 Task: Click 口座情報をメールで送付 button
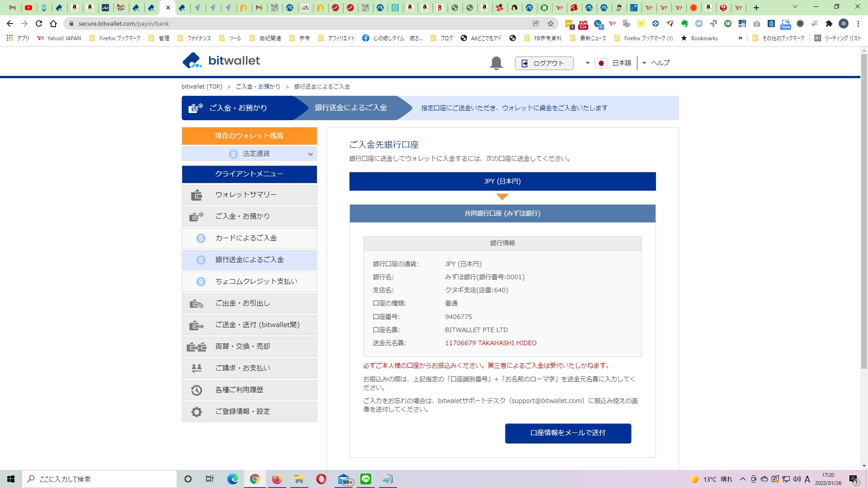pos(568,433)
